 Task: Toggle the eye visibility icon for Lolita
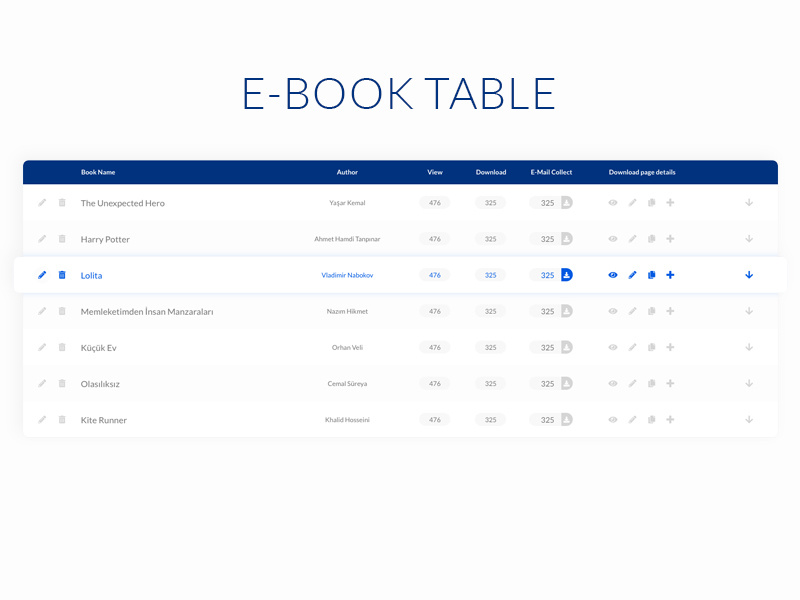[613, 275]
